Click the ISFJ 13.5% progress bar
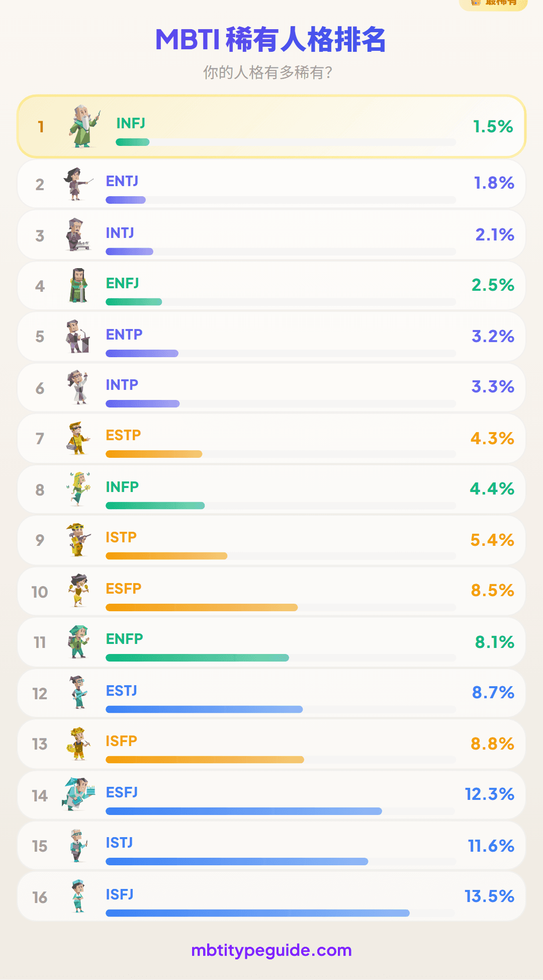Screen dimensions: 543x980 (x=257, y=913)
